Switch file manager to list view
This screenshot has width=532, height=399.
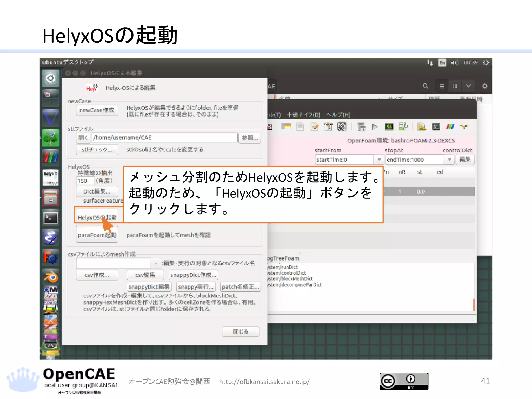click(x=442, y=86)
